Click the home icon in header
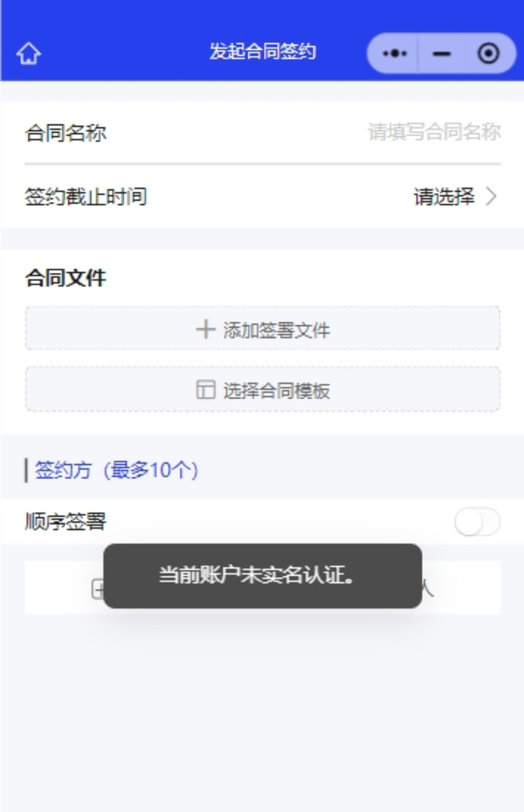This screenshot has width=524, height=812. (29, 53)
